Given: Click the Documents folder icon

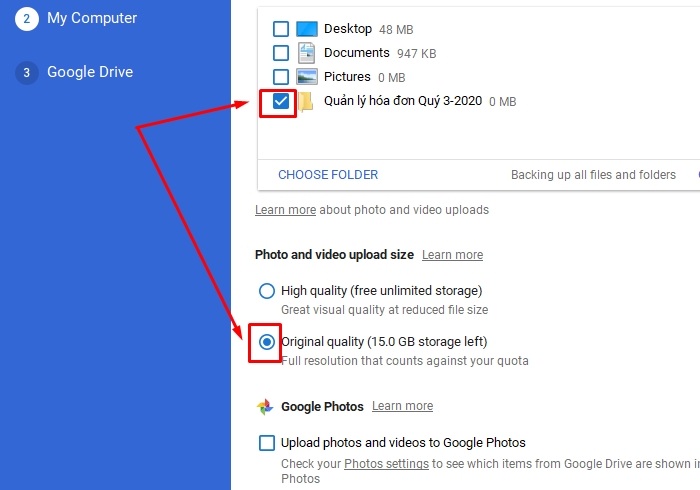Looking at the screenshot, I should click(x=307, y=53).
